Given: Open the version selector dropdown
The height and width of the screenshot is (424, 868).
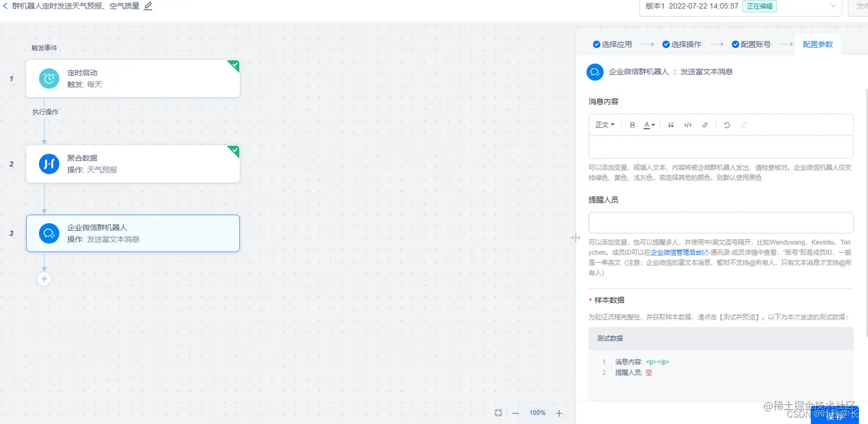Looking at the screenshot, I should [740, 6].
